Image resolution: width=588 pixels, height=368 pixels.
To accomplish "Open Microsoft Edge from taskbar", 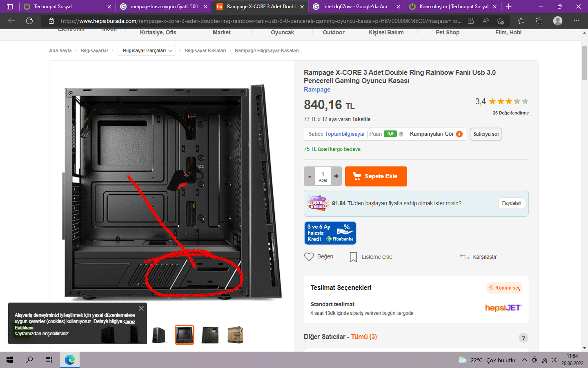I will pos(70,360).
